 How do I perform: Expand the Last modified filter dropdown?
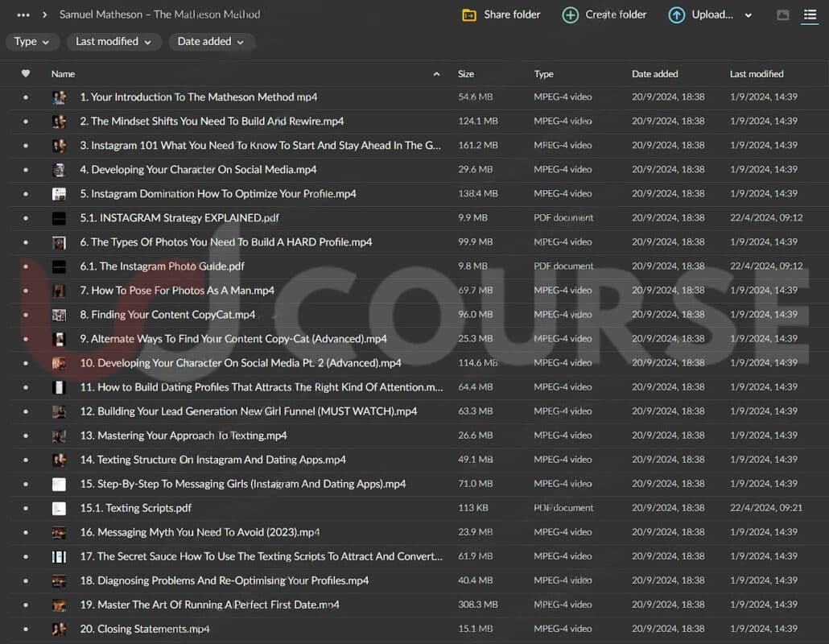(x=113, y=41)
